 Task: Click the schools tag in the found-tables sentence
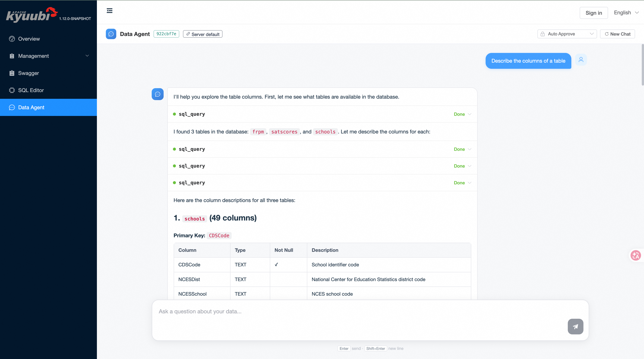[325, 132]
